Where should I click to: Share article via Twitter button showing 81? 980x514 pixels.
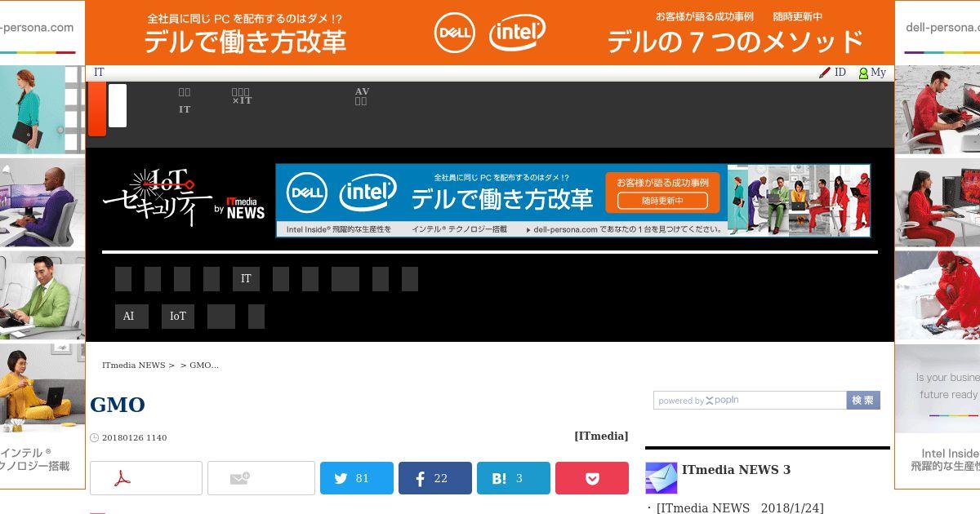(x=357, y=478)
